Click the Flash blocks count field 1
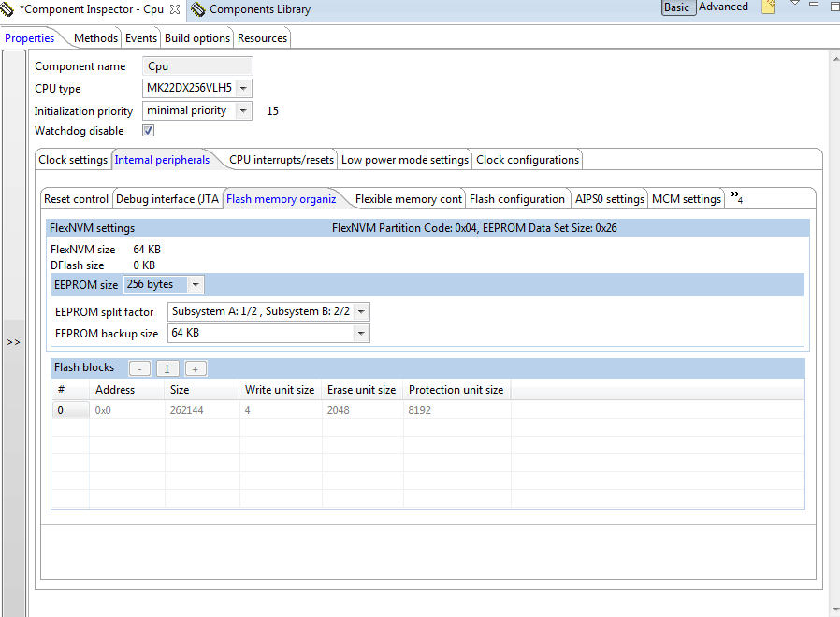Image resolution: width=840 pixels, height=617 pixels. point(167,368)
